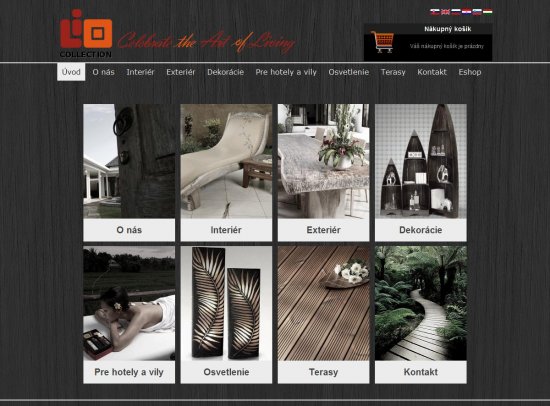Click the Exteriér tile label
550x406 pixels.
(x=323, y=230)
